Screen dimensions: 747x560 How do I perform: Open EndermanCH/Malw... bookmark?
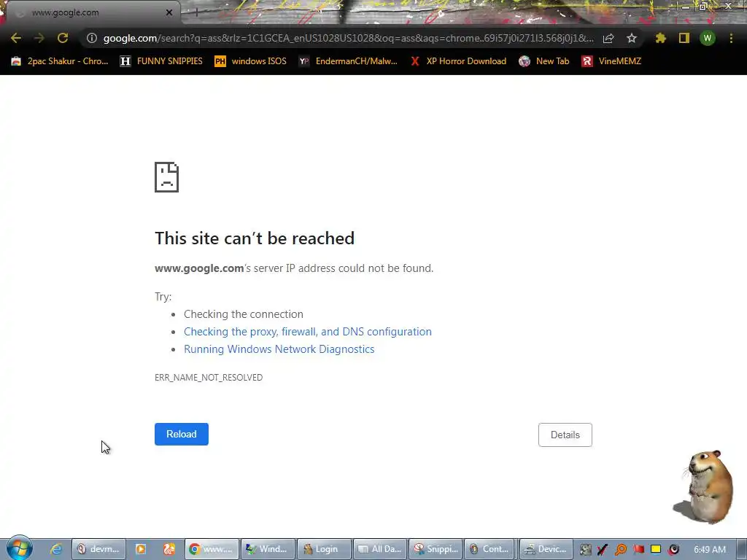point(348,61)
